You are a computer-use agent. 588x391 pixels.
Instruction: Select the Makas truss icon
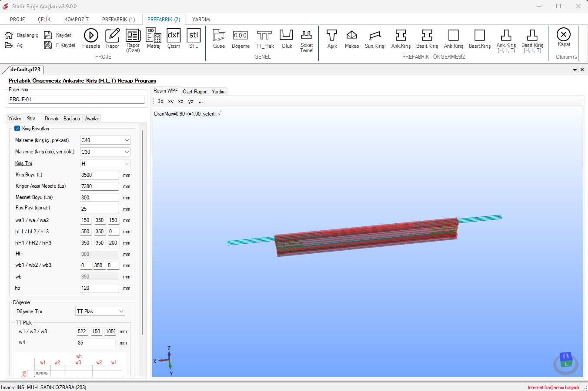coord(352,38)
